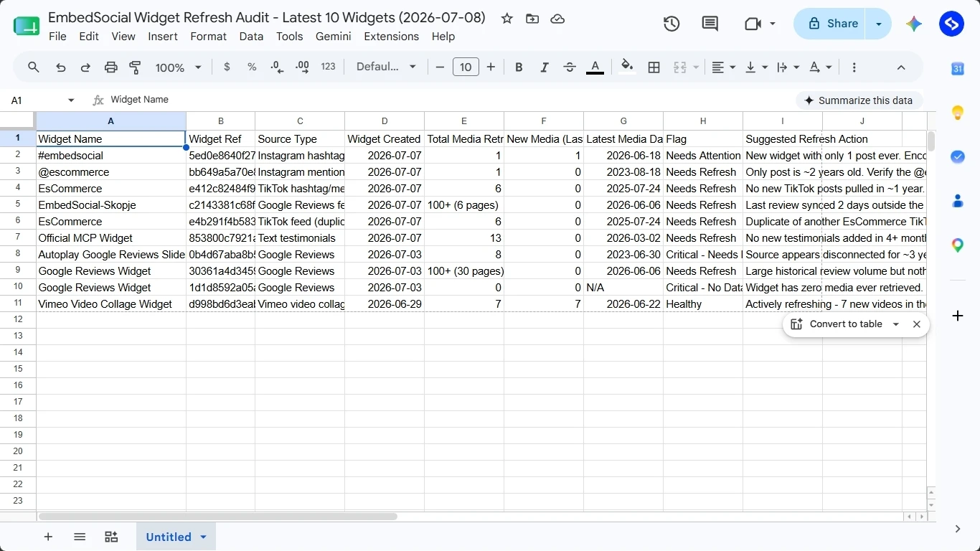The image size is (980, 551).
Task: Toggle strikethrough formatting
Action: point(570,67)
